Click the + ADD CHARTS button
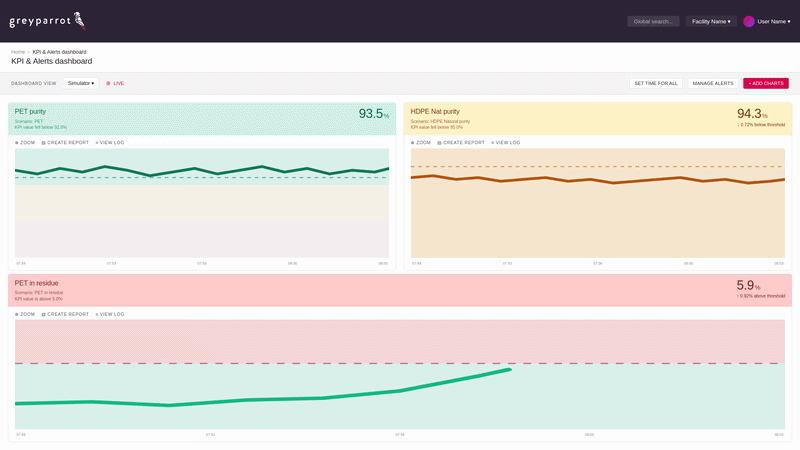The height and width of the screenshot is (450, 800). [x=766, y=83]
